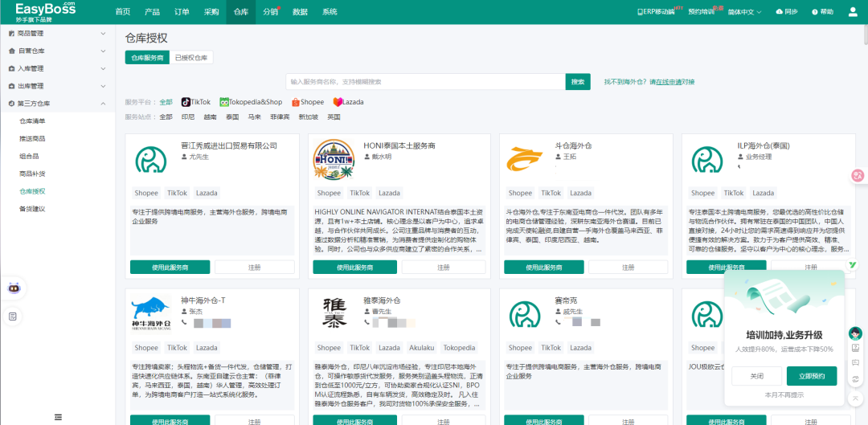Use 晋江秀威 service provider button
This screenshot has height=425, width=868.
(170, 268)
